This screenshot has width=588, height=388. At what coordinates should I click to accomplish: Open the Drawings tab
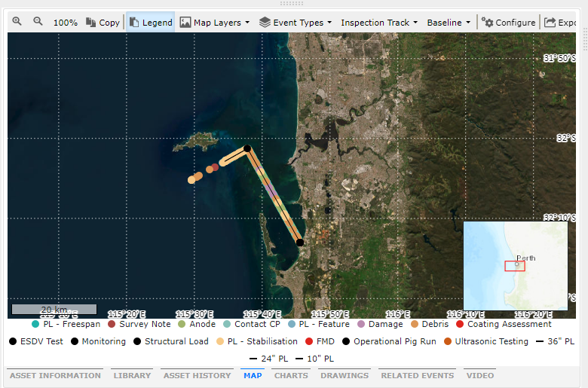point(345,375)
